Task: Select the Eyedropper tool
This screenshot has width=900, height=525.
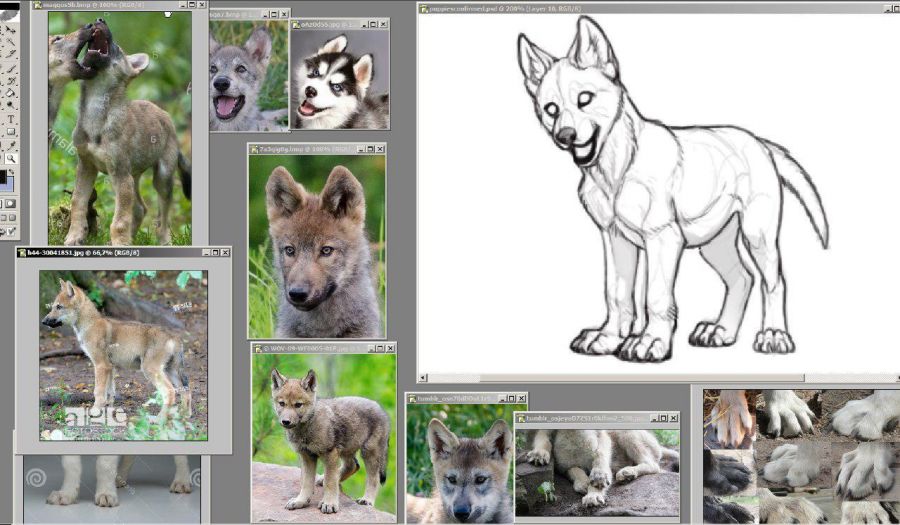Action: pyautogui.click(x=10, y=146)
